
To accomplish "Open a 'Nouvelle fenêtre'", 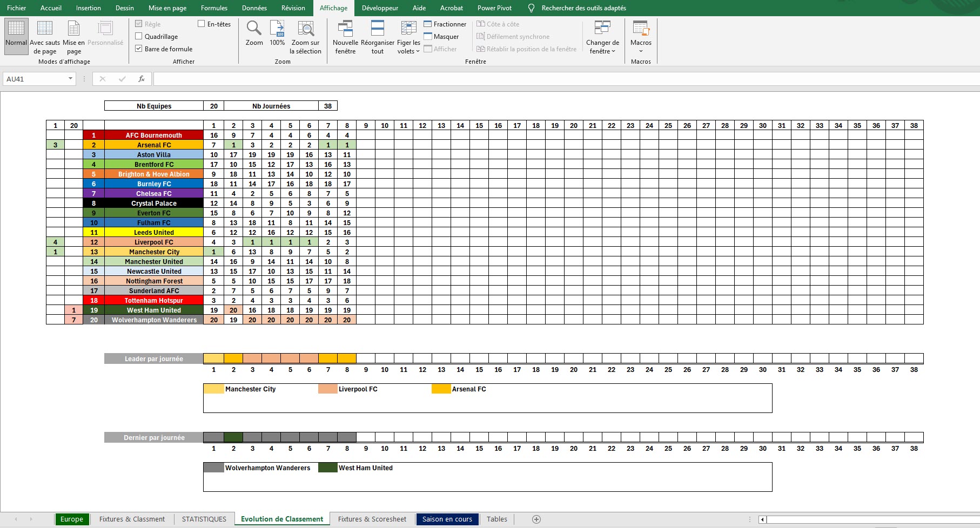I will pyautogui.click(x=345, y=36).
